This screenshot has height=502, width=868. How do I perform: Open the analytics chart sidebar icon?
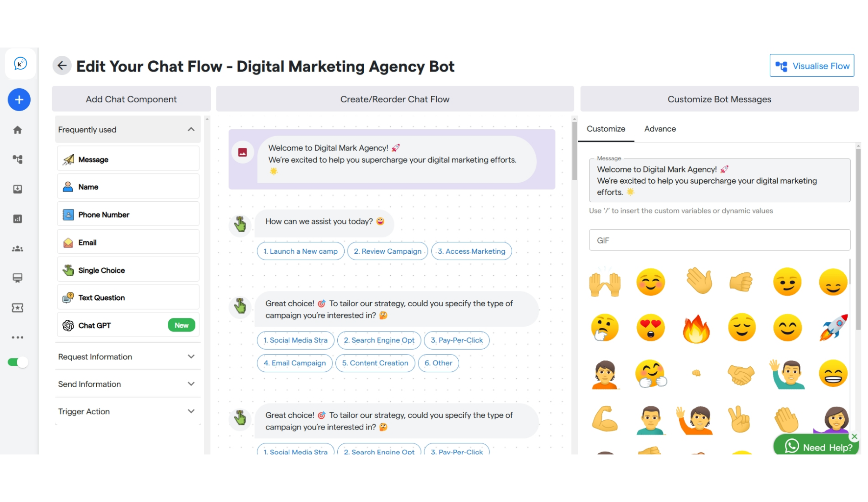pos(18,219)
